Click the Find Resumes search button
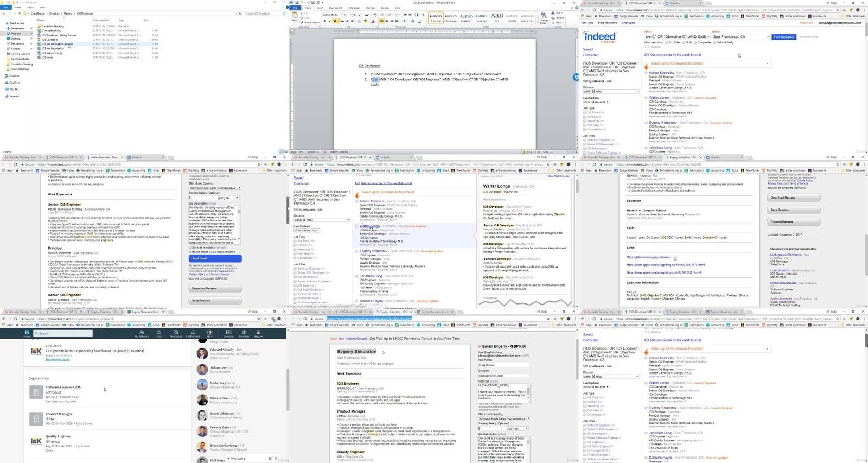Viewport: 868px width, 463px height. click(x=784, y=37)
